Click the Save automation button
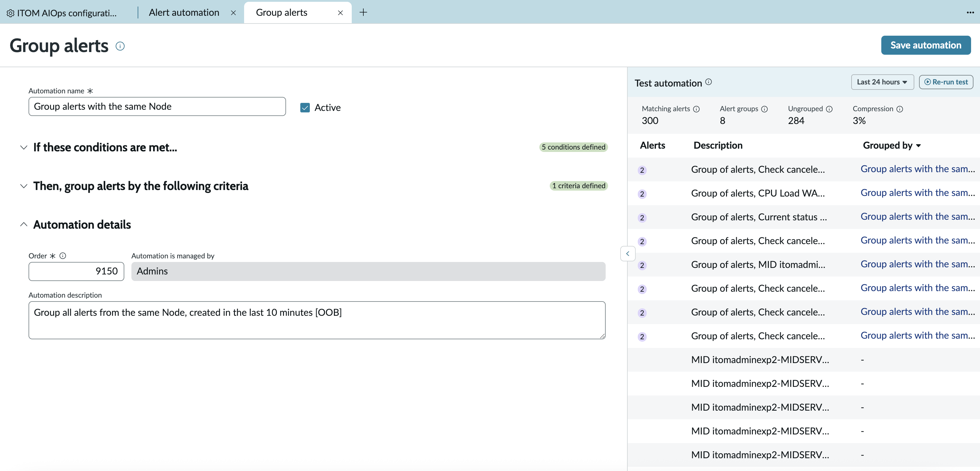 pyautogui.click(x=926, y=45)
